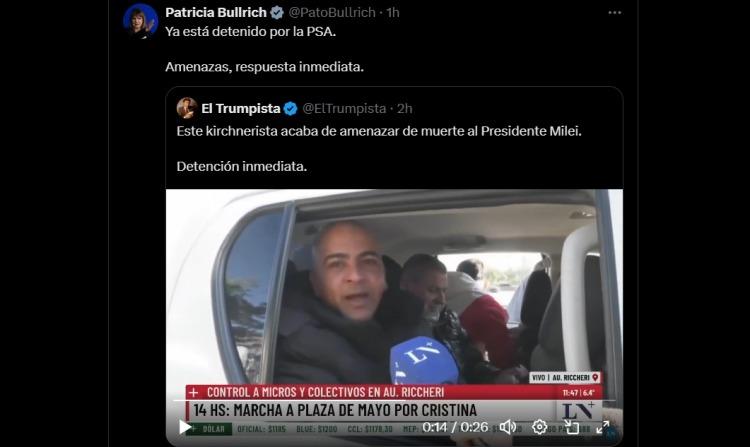Image resolution: width=750 pixels, height=447 pixels.
Task: Enable picture-in-picture mode for video
Action: (x=571, y=427)
